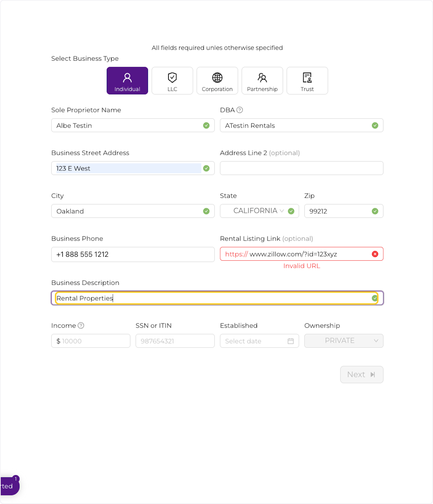
Task: Open the purple chat widget with notification badge
Action: [9, 486]
